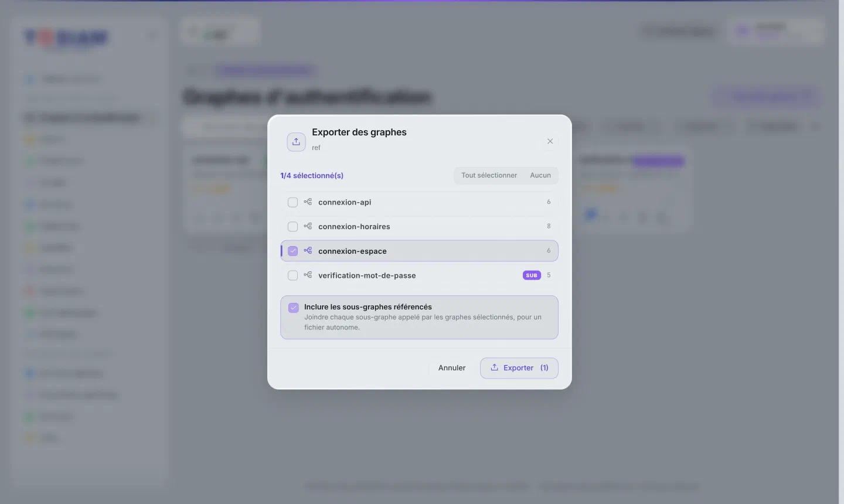
Task: Click the Joindre chaque sous-graphe description text
Action: tap(423, 322)
